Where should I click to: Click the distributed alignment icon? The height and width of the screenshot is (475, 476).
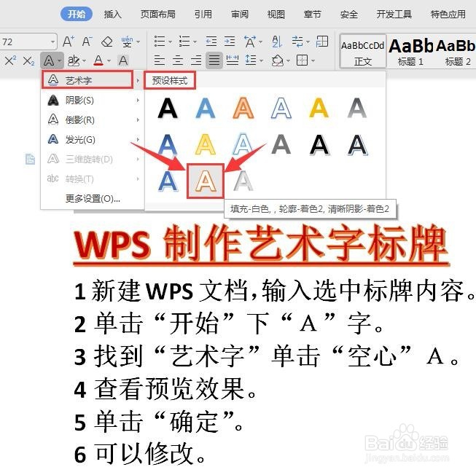[x=233, y=60]
